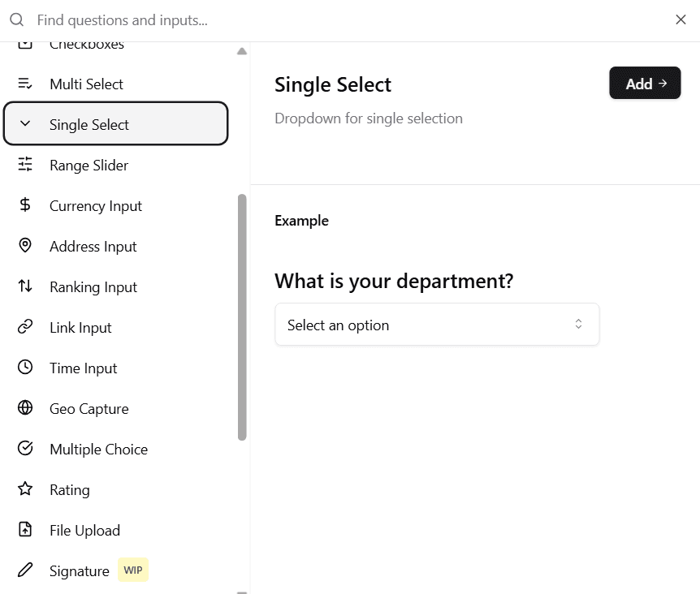Select the Multi Select icon in sidebar

point(24,84)
